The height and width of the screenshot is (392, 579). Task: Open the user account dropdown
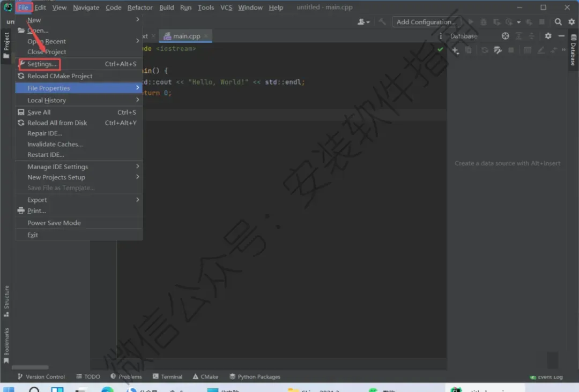363,22
